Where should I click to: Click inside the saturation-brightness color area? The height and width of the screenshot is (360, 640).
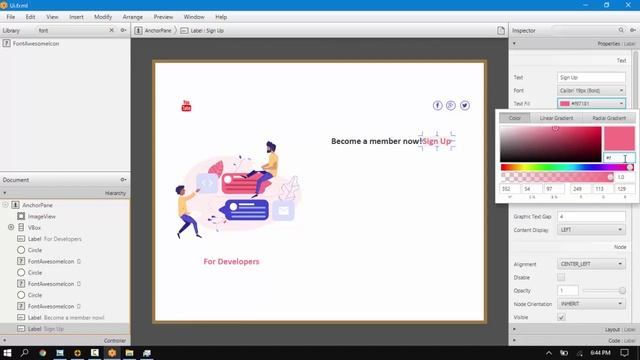coord(551,144)
